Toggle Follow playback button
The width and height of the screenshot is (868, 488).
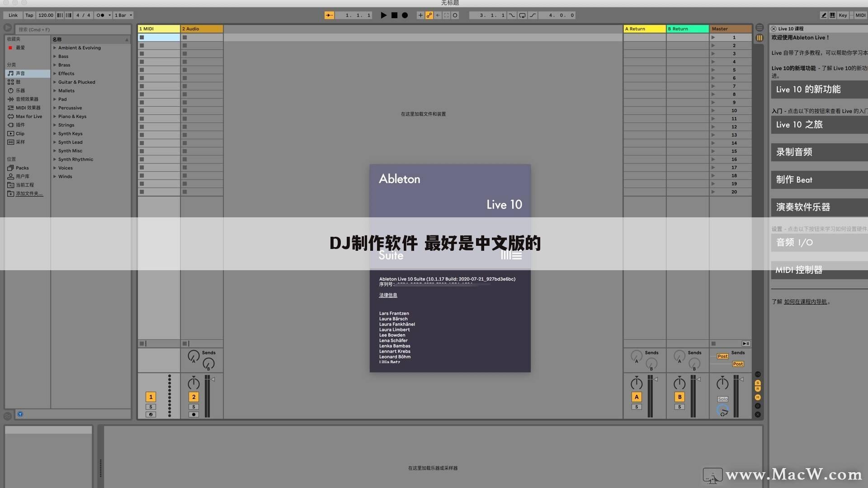329,15
